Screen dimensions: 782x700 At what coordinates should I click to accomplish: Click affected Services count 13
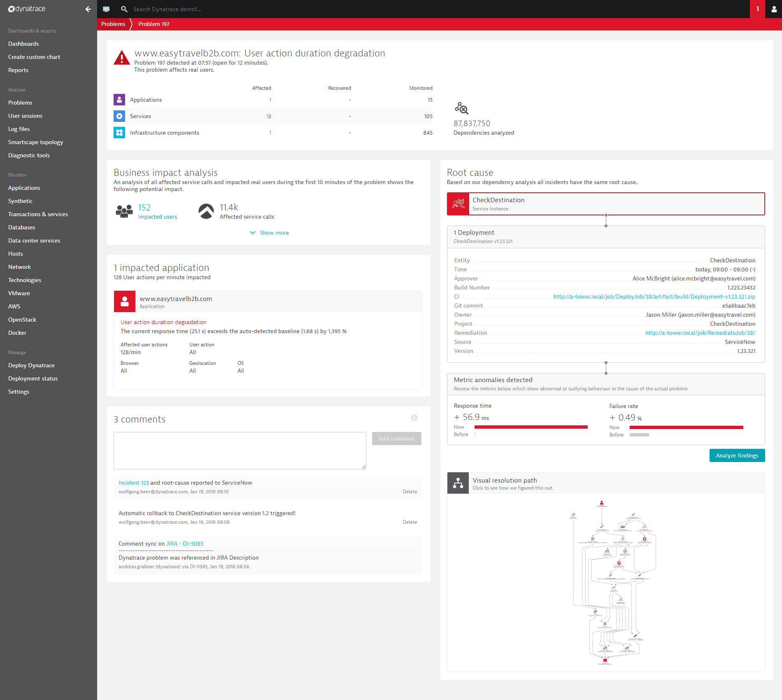(268, 117)
